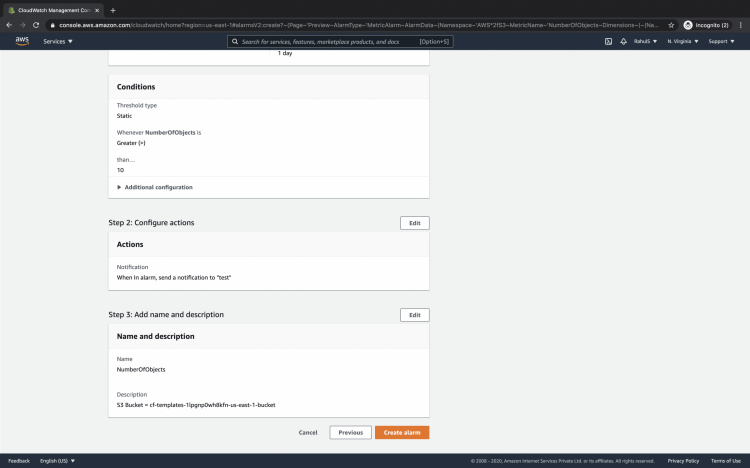This screenshot has width=750, height=468.
Task: Open the notifications bell icon
Action: click(624, 41)
